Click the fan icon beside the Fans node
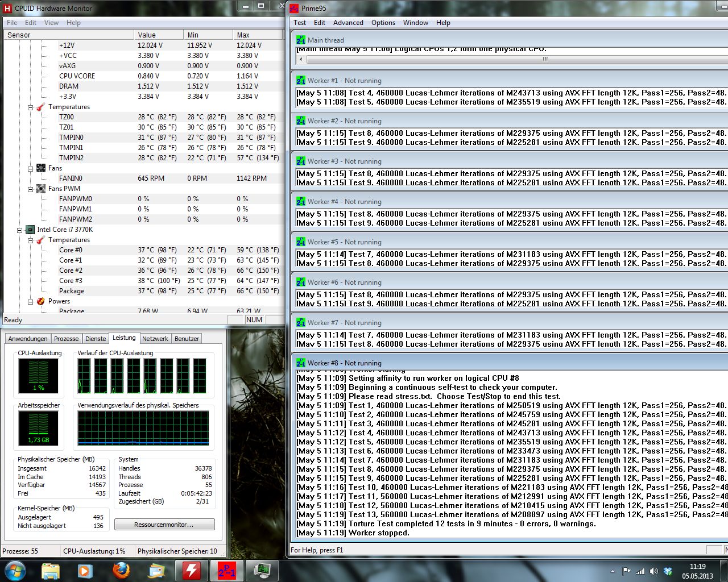The height and width of the screenshot is (582, 728). [x=41, y=168]
